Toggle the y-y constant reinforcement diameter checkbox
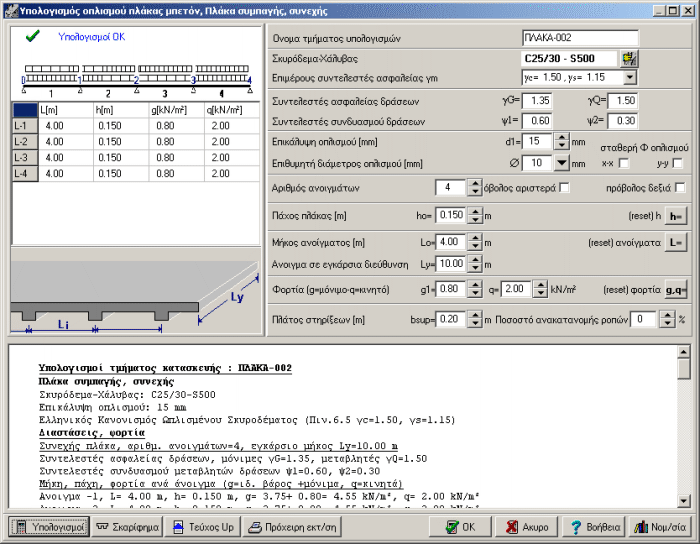The image size is (700, 544). 677,163
